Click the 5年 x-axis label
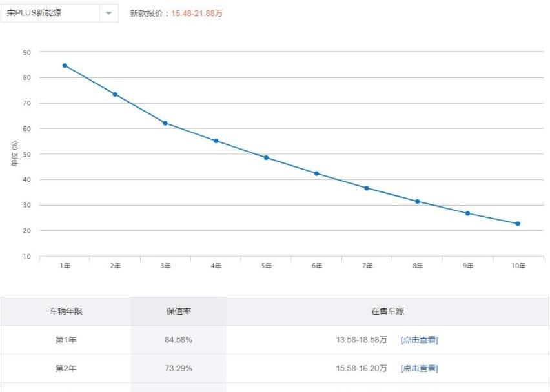Screen dimensions: 550x392 pyautogui.click(x=267, y=266)
